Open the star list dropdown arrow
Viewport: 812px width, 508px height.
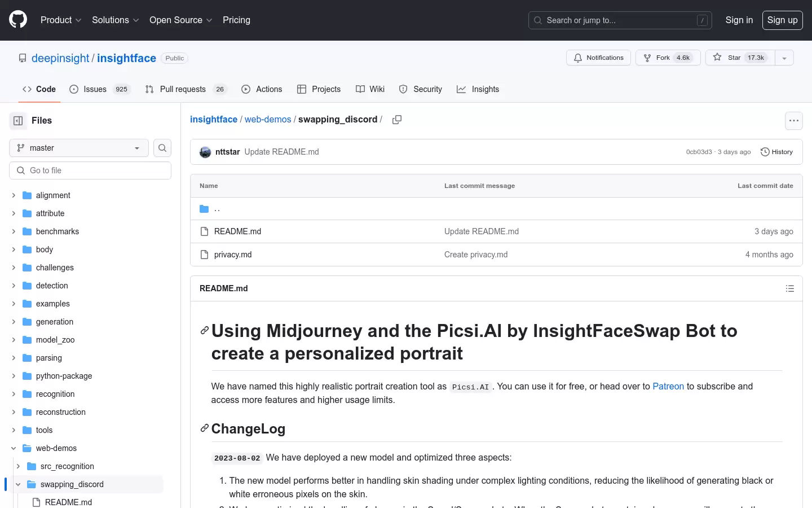click(784, 58)
